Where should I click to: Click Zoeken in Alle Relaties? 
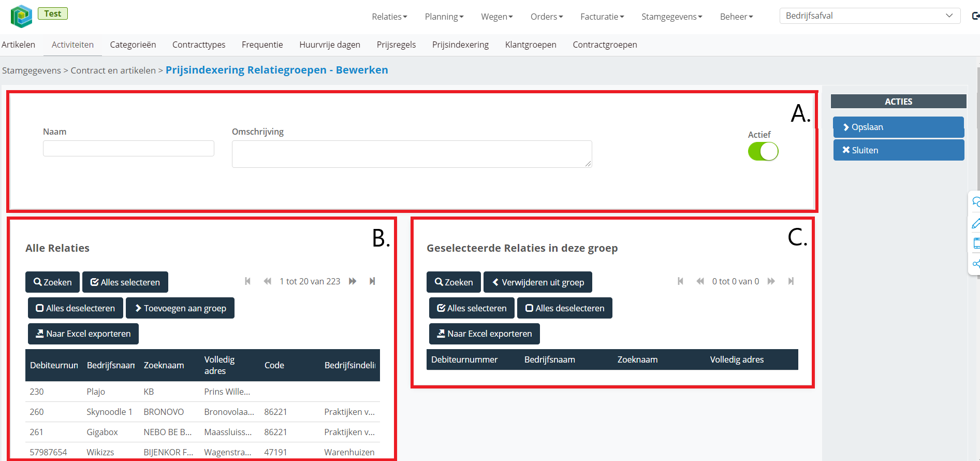(52, 282)
